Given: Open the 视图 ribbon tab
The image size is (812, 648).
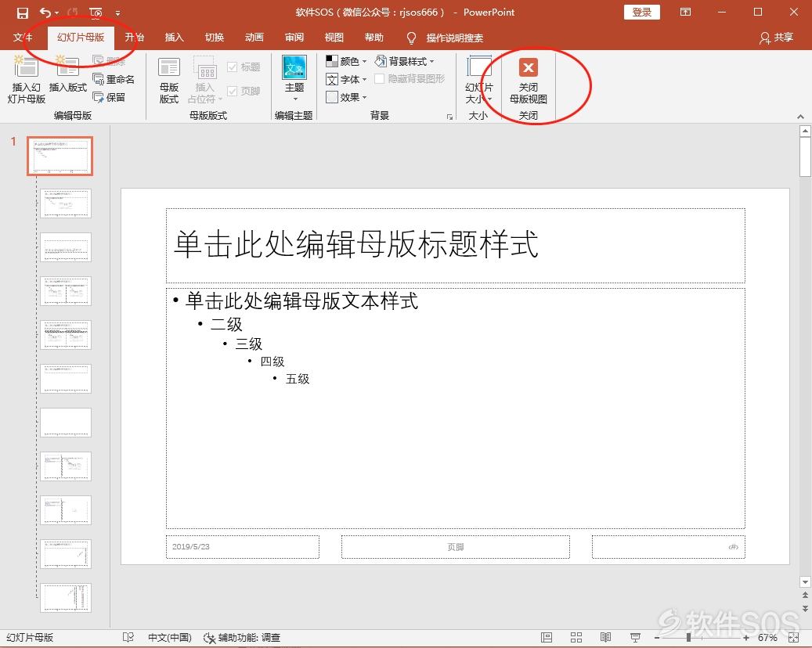Looking at the screenshot, I should coord(334,38).
